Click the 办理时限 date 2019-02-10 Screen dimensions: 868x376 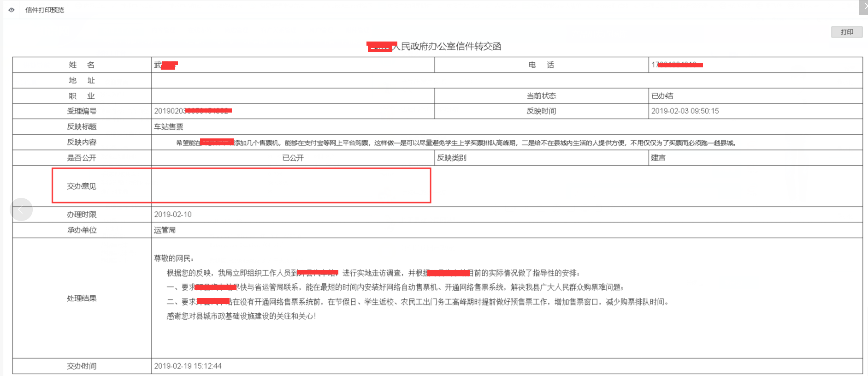173,215
